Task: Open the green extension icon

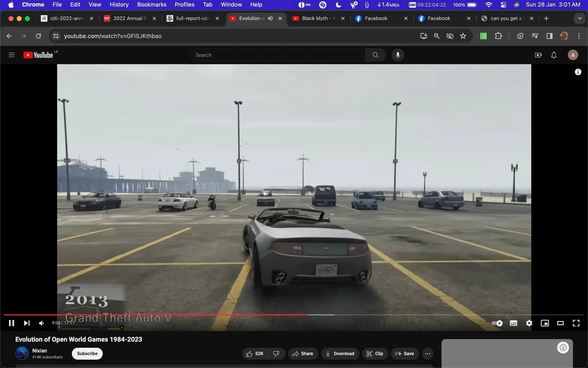Action: click(x=483, y=36)
